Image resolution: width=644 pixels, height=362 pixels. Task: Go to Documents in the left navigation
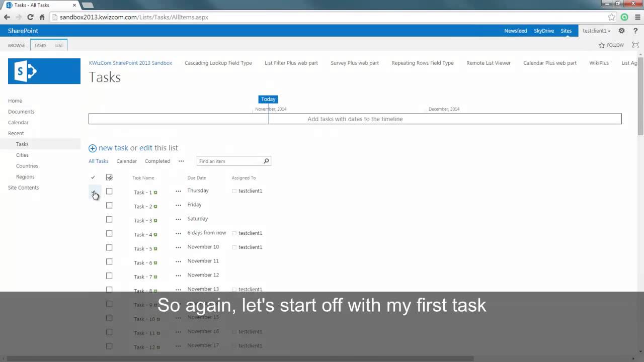coord(21,112)
